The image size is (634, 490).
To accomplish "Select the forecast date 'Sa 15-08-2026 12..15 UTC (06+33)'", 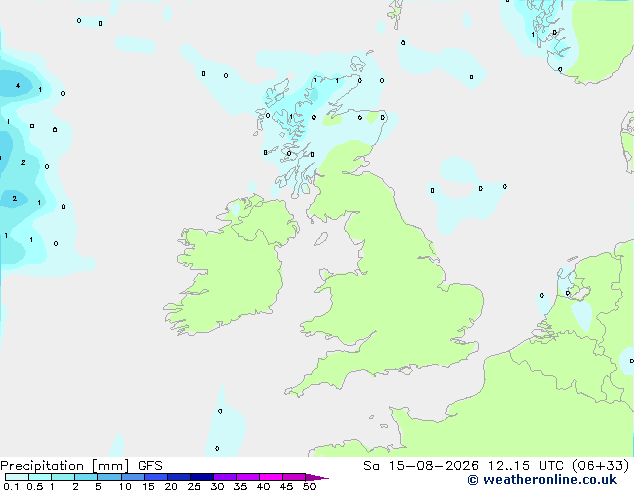I will click(x=496, y=466).
